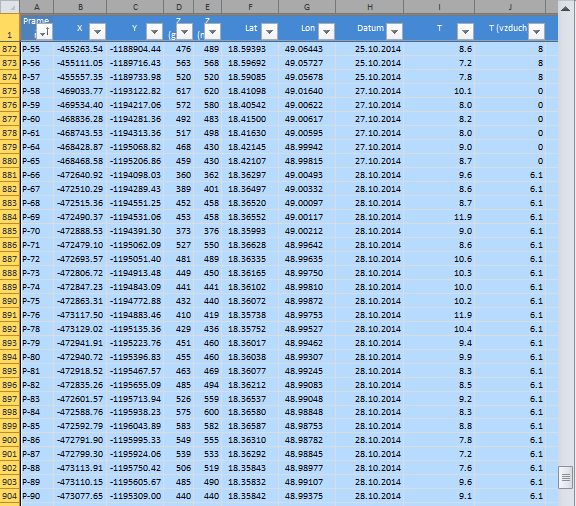Open column D filter dropdown arrow

[x=184, y=32]
